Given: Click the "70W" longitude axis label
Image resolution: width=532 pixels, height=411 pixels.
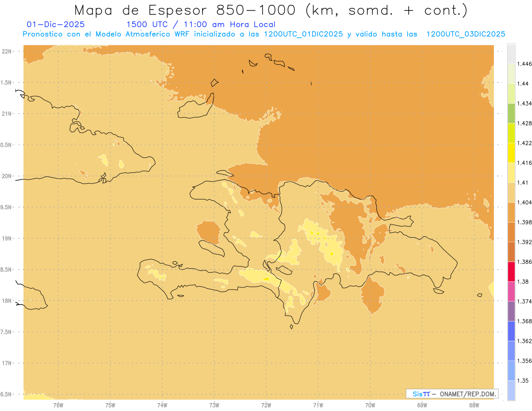Looking at the screenshot, I should (370, 404).
